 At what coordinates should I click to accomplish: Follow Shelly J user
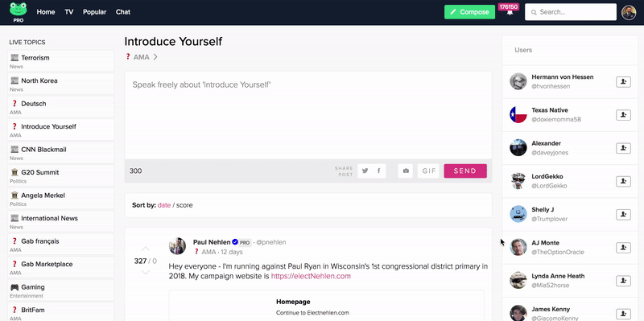[x=623, y=214]
